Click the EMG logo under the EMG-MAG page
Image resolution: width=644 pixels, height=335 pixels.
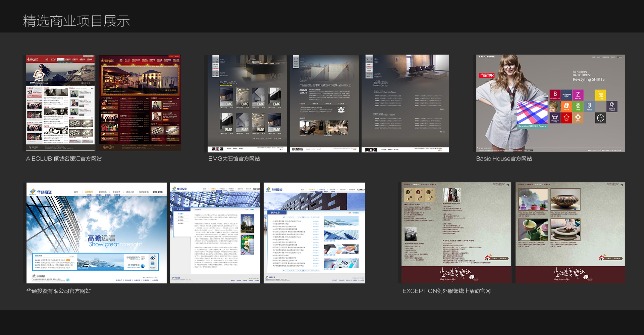pyautogui.click(x=217, y=149)
